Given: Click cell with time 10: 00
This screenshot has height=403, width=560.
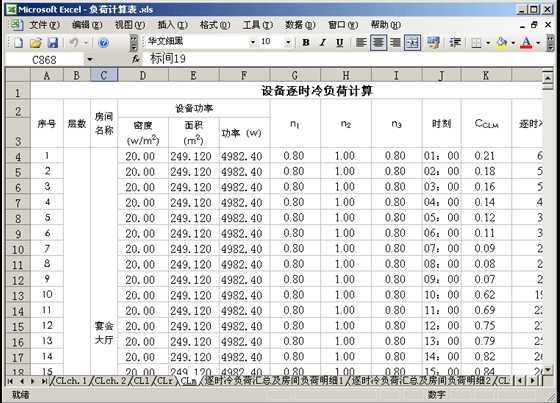Looking at the screenshot, I should point(441,295).
